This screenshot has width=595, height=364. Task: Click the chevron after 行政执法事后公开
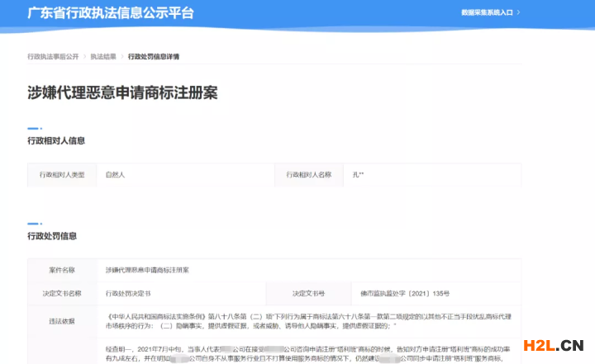pos(84,57)
